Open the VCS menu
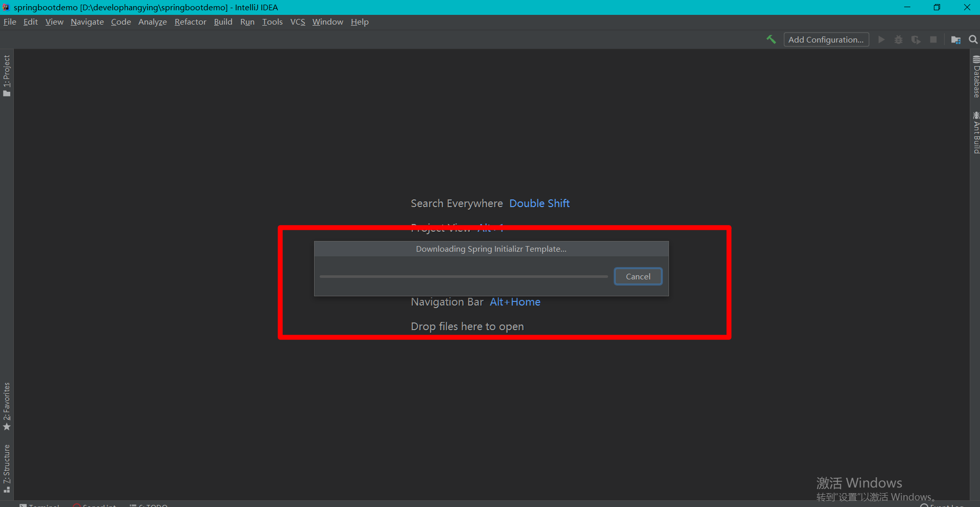Image resolution: width=980 pixels, height=507 pixels. point(298,22)
